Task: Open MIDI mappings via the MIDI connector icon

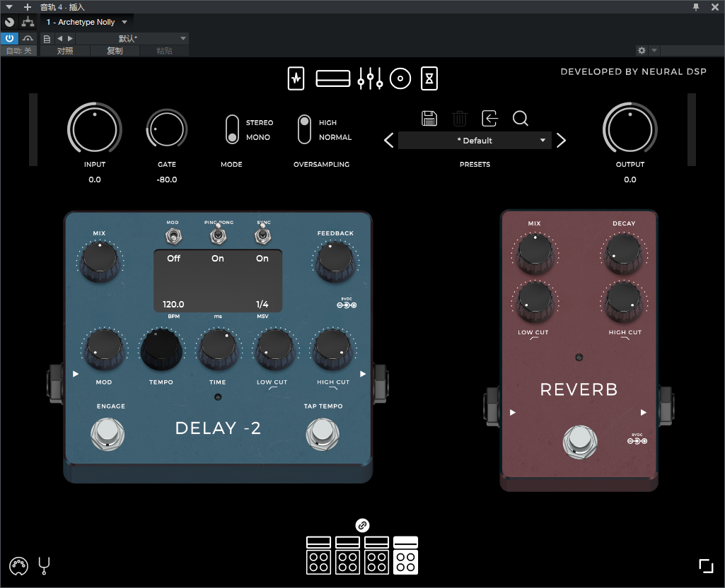Action: (x=18, y=566)
